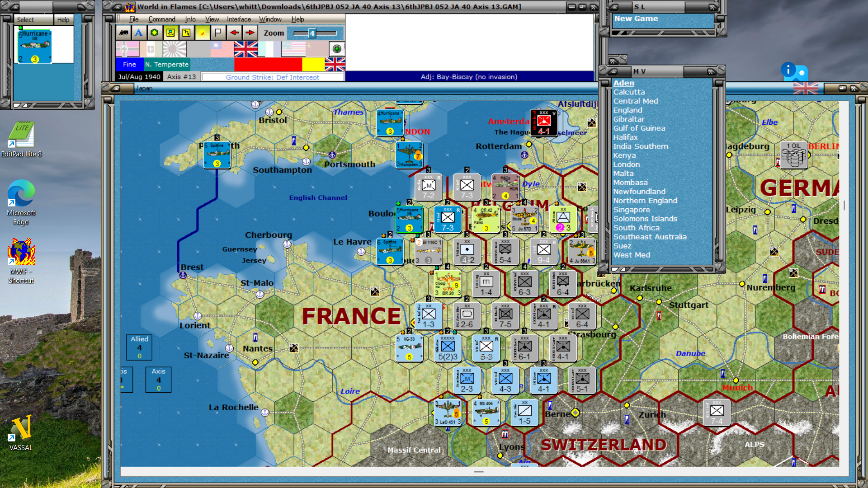Click the blue letter A toolbar icon
This screenshot has width=868, height=488.
(x=139, y=33)
